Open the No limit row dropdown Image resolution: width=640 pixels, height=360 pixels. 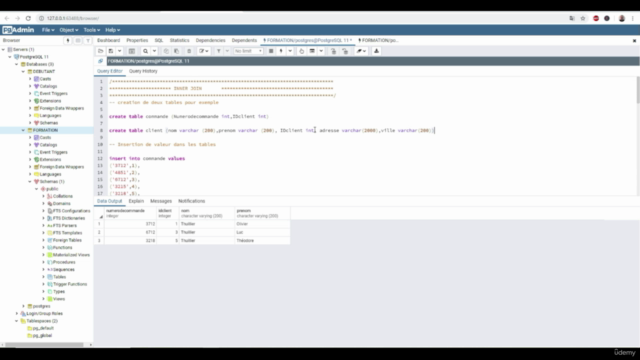(248, 51)
